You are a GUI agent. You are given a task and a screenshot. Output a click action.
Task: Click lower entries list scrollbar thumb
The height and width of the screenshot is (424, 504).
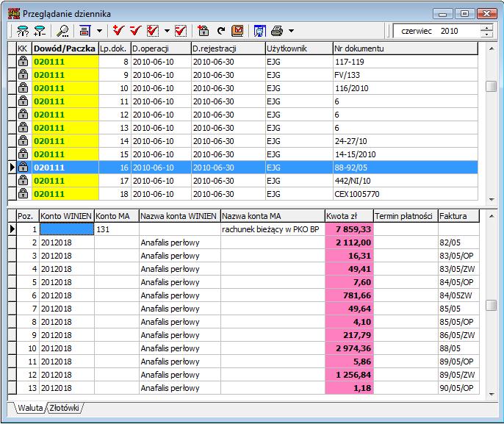coord(491,305)
